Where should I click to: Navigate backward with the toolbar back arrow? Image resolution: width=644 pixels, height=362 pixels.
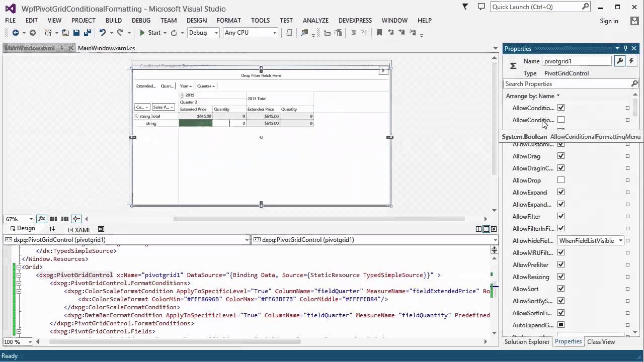click(16, 33)
